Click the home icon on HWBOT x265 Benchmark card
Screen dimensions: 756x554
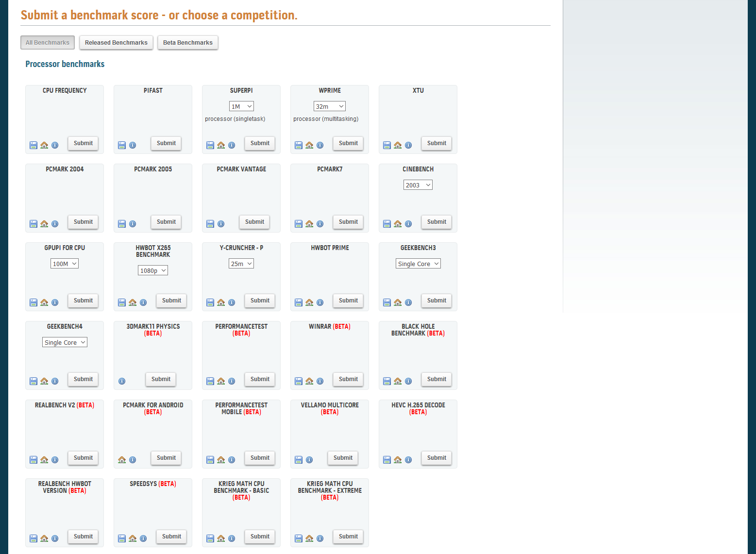[133, 302]
